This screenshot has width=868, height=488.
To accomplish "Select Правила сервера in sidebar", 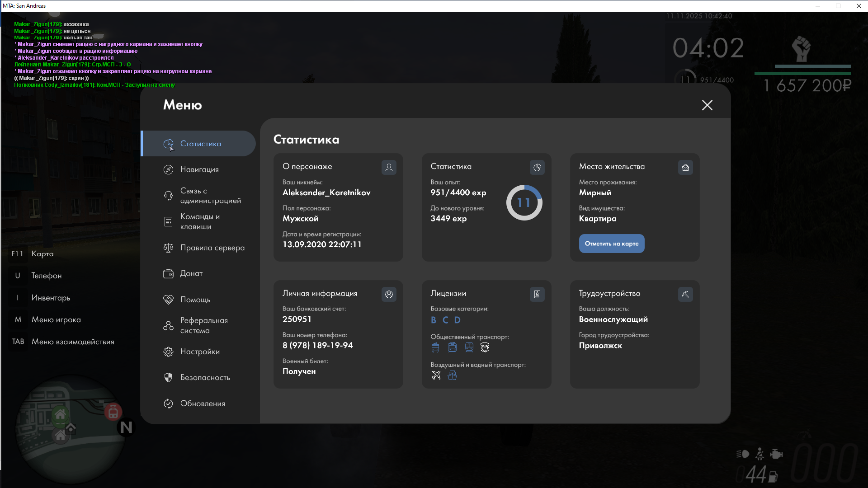I will [x=212, y=248].
